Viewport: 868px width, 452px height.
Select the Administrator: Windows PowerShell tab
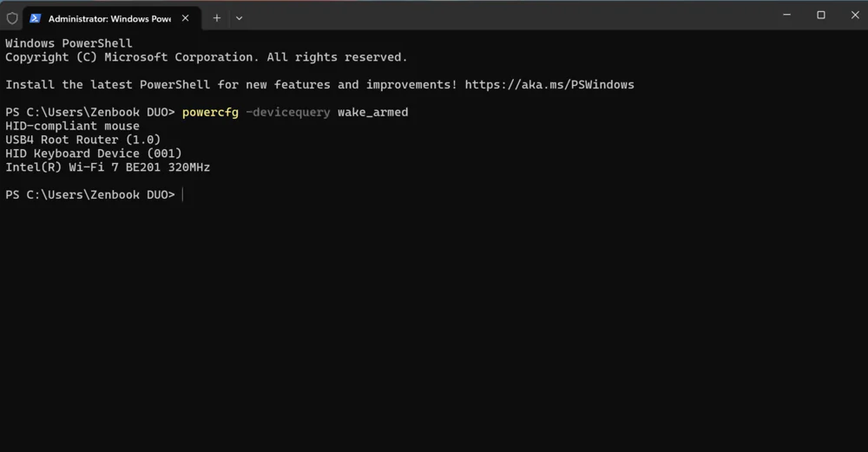(x=112, y=18)
